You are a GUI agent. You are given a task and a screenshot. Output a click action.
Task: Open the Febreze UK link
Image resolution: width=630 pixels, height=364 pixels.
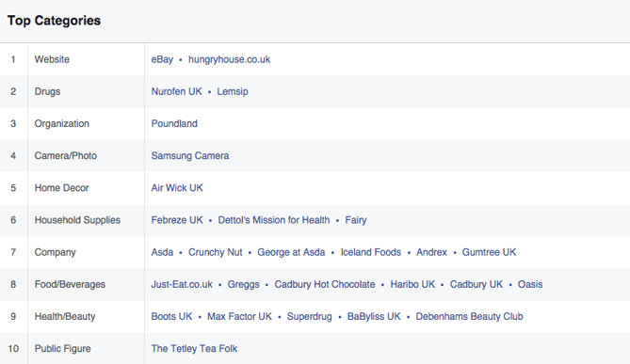click(177, 220)
